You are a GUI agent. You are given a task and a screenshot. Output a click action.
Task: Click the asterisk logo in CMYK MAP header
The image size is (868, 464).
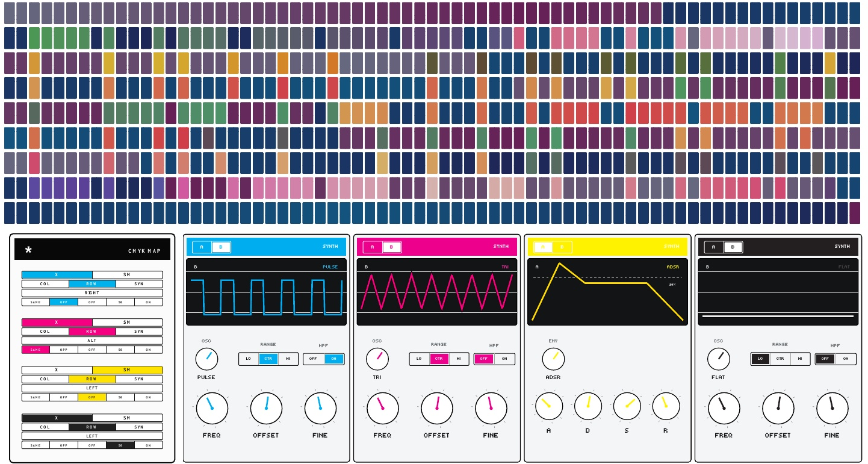click(28, 250)
